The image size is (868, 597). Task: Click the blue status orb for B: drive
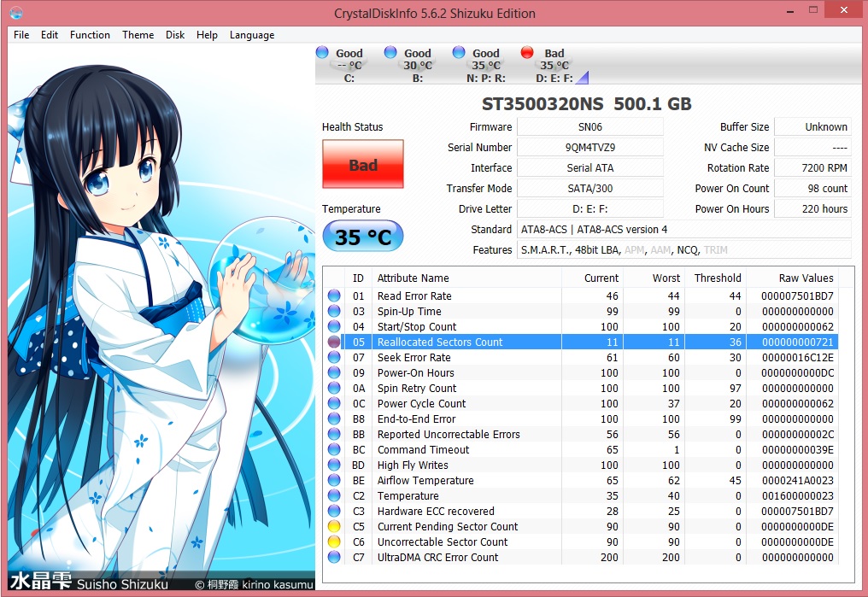point(390,52)
